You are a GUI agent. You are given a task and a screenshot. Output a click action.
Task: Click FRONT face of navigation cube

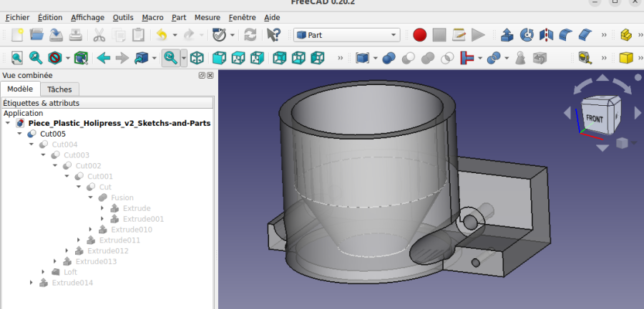(x=595, y=117)
